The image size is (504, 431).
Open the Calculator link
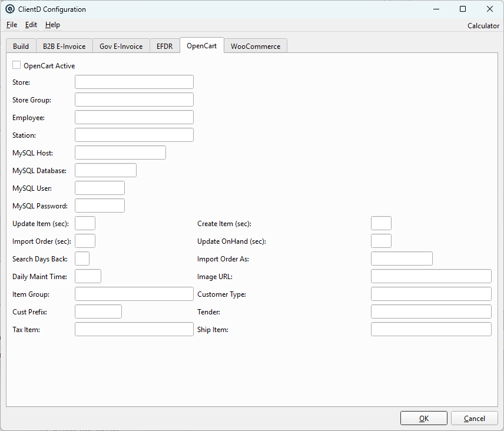(483, 26)
